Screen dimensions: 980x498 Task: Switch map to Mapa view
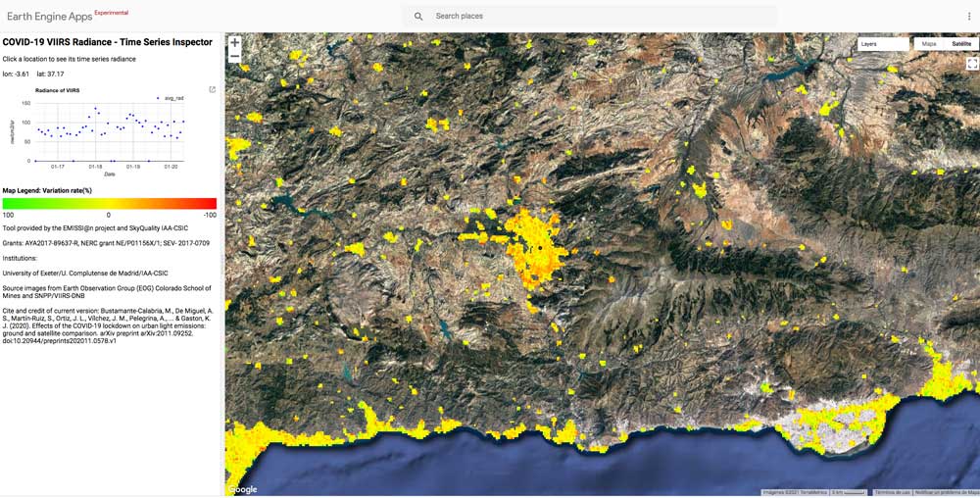[x=929, y=44]
